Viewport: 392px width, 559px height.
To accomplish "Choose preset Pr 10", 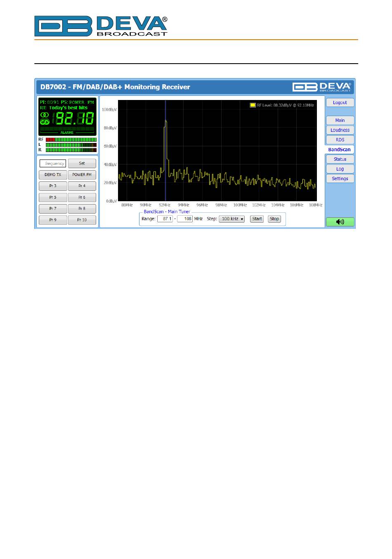I will pos(82,220).
